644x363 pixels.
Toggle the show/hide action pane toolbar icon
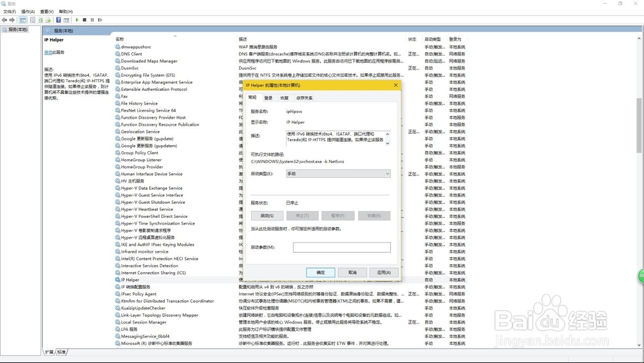tap(66, 20)
